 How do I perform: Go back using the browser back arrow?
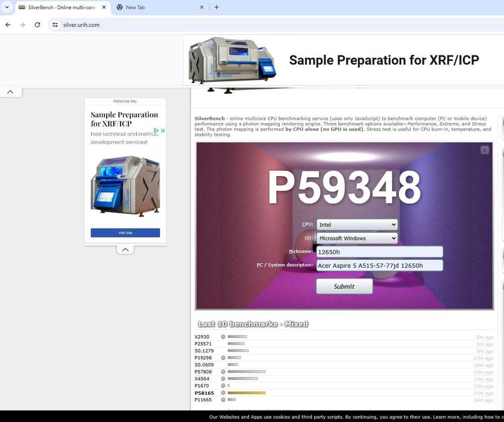(x=8, y=25)
